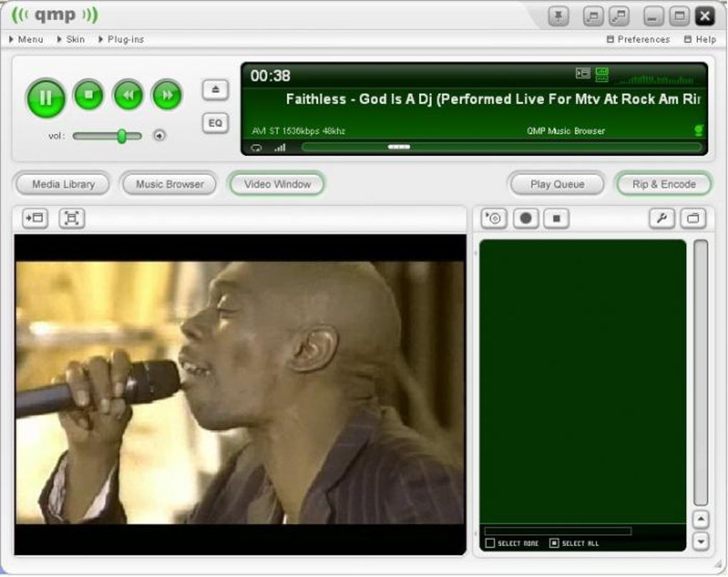Minimize the qmp window

[653, 16]
